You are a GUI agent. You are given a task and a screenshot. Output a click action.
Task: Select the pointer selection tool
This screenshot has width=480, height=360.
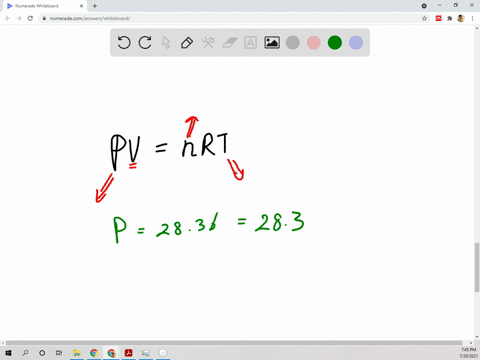(x=166, y=43)
